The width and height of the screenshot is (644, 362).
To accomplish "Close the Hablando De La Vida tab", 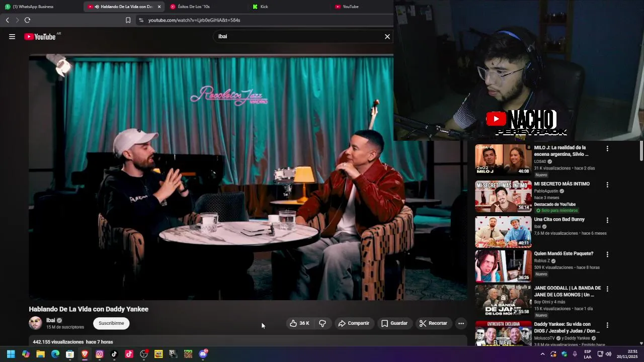I will pos(159,7).
